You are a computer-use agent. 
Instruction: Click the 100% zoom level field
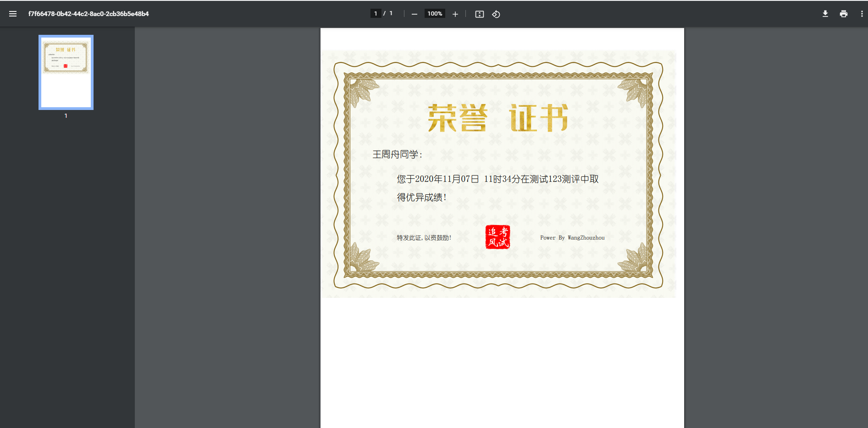click(x=435, y=14)
